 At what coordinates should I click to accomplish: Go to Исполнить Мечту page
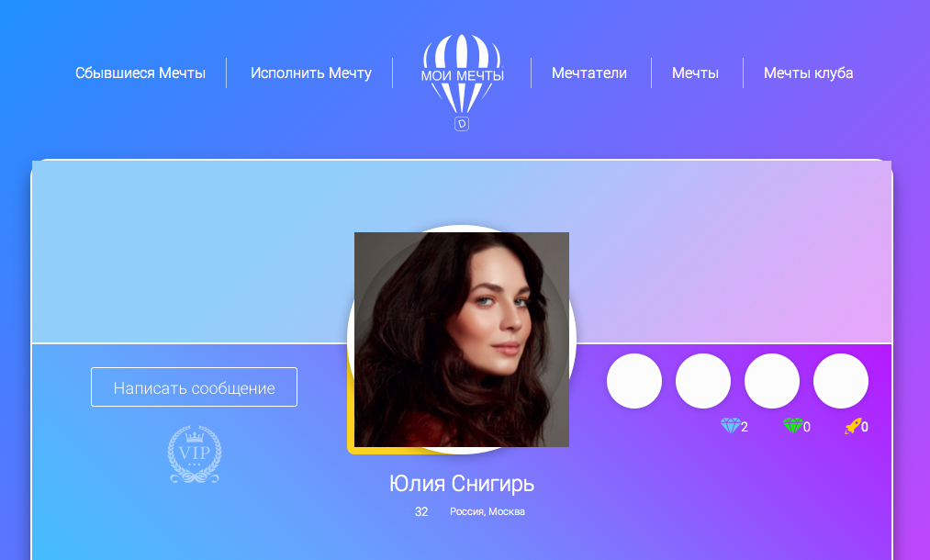311,73
